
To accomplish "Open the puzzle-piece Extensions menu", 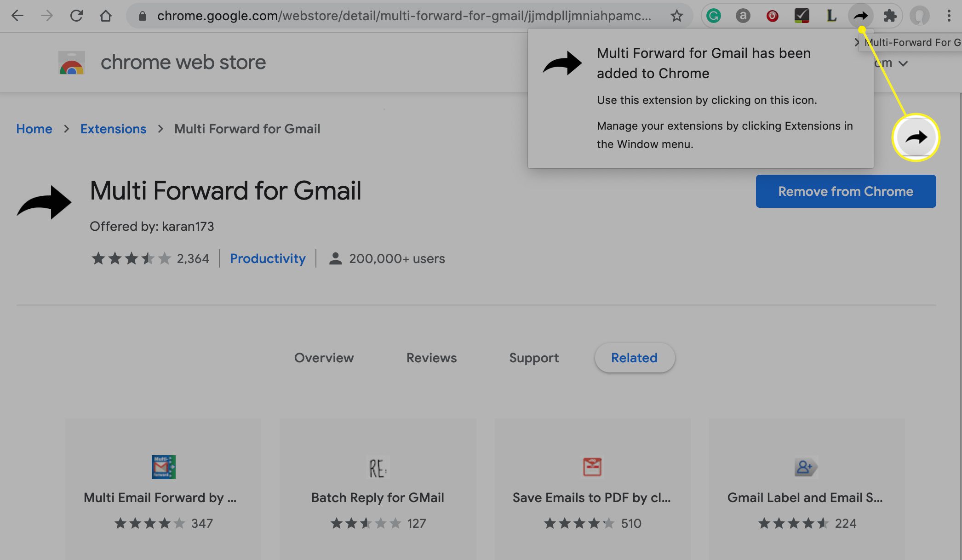I will tap(890, 16).
